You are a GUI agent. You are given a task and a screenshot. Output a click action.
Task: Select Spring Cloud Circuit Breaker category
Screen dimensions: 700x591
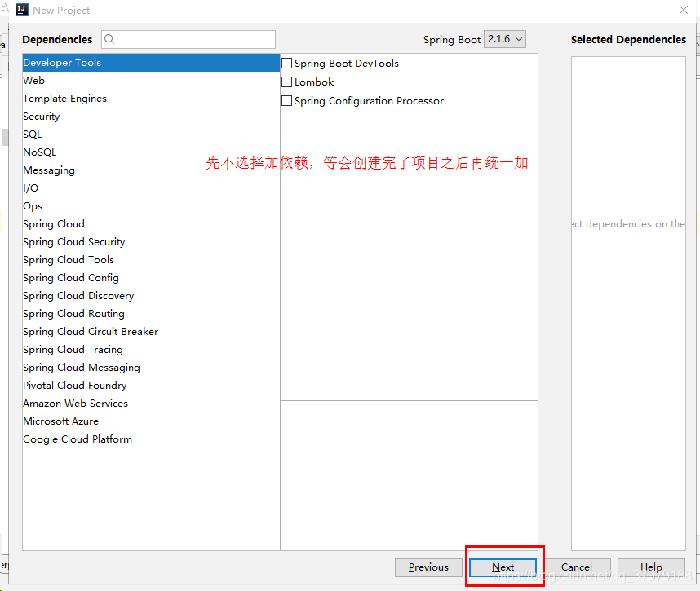coord(151,332)
